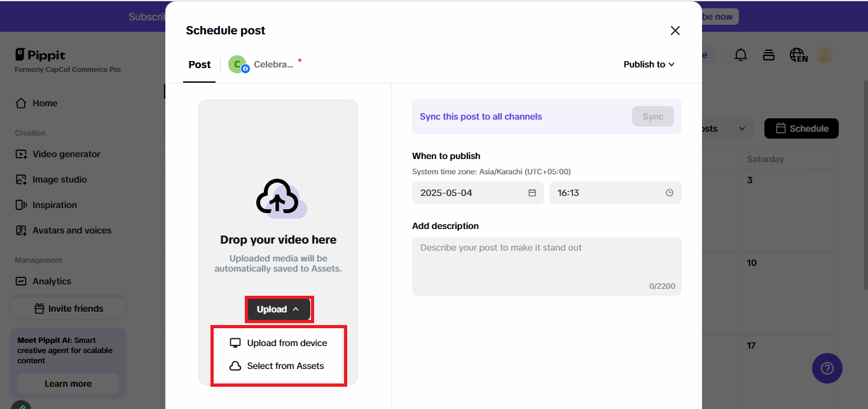Open the calendar date picker icon
Viewport: 868px width, 409px height.
pyautogui.click(x=532, y=193)
